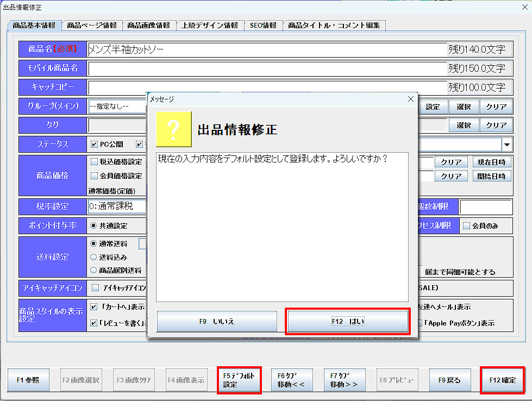Screen dimensions: 532x401
Task: Toggle the 「レビューを書く」 checkbox
Action: pyautogui.click(x=94, y=323)
